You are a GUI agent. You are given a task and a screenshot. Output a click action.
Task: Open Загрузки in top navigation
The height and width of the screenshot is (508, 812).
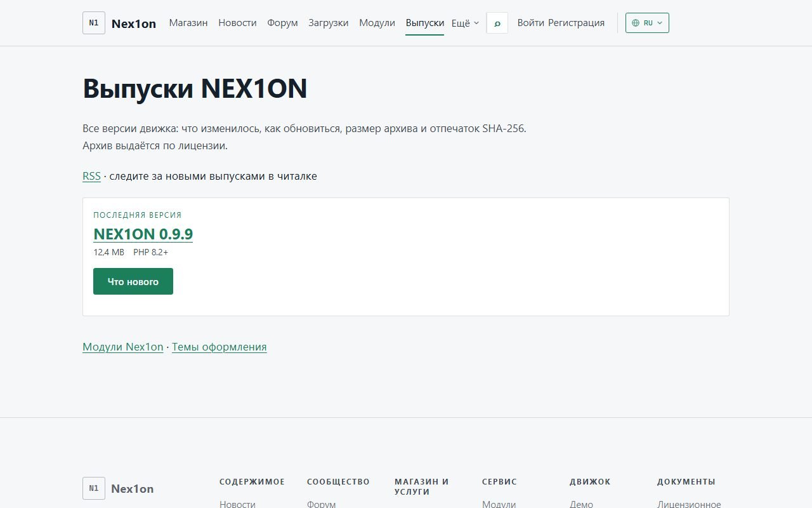[329, 23]
